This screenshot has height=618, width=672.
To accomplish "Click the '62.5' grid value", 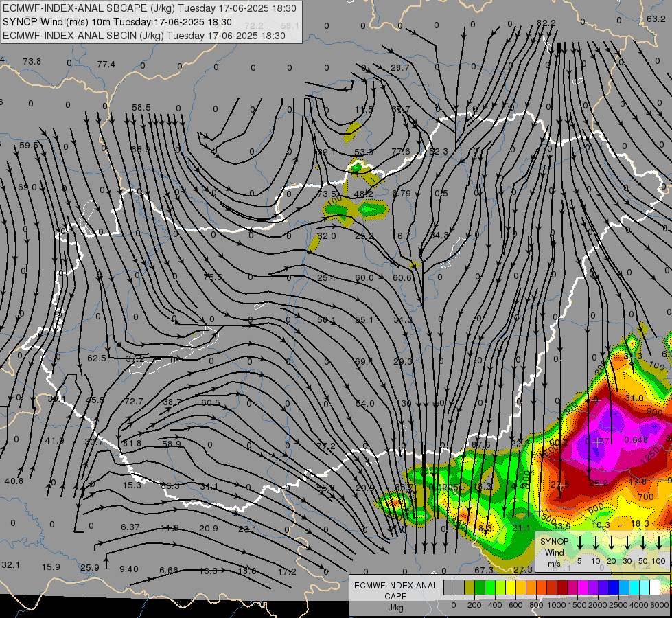I will coord(96,358).
